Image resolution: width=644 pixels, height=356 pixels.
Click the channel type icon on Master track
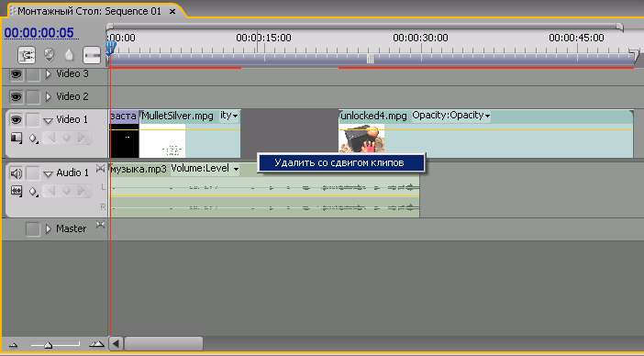click(100, 225)
